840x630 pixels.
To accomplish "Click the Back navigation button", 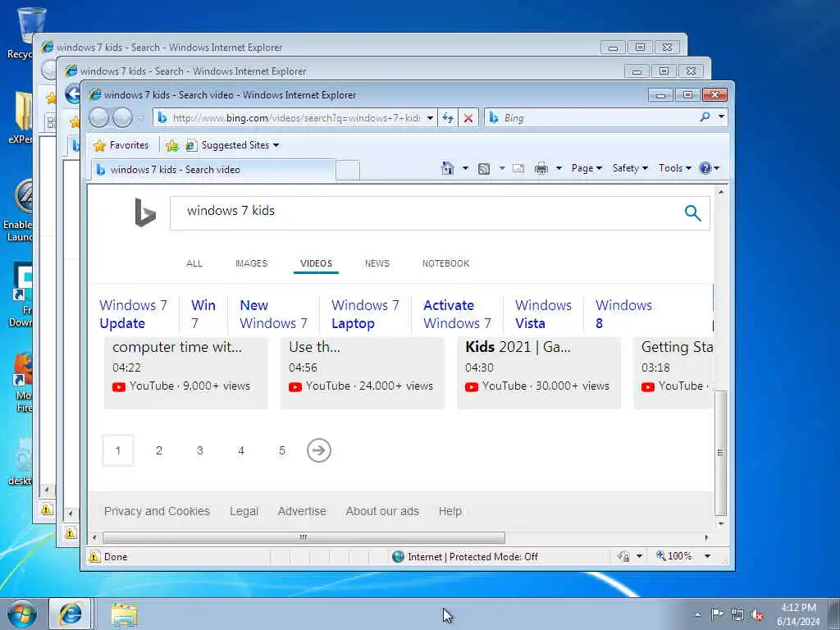I will [98, 117].
